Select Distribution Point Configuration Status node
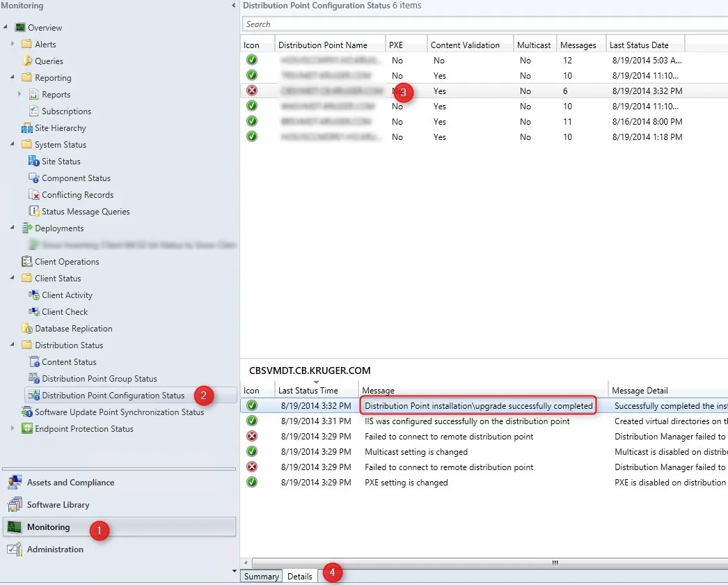 (x=130, y=396)
